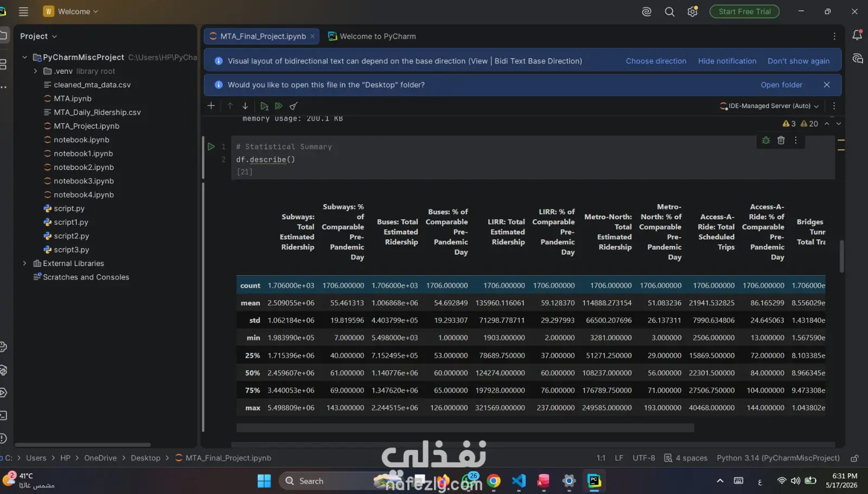Show the warnings count indicator with 3
The width and height of the screenshot is (868, 494).
789,124
